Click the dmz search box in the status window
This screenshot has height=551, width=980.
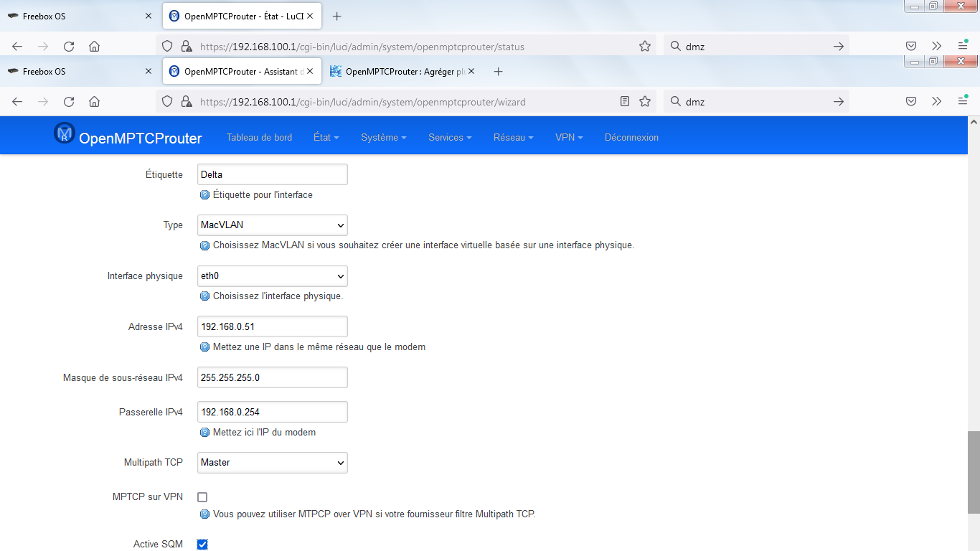756,47
